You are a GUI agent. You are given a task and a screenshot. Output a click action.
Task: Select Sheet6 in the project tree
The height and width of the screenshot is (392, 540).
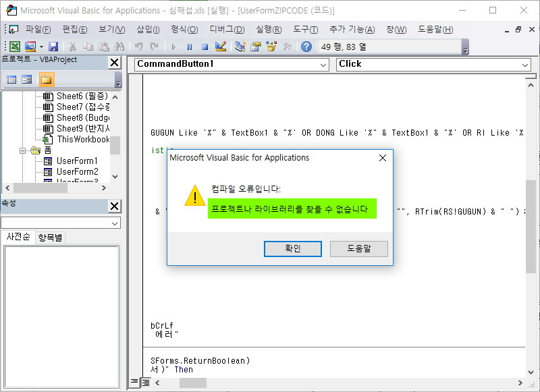[x=82, y=96]
